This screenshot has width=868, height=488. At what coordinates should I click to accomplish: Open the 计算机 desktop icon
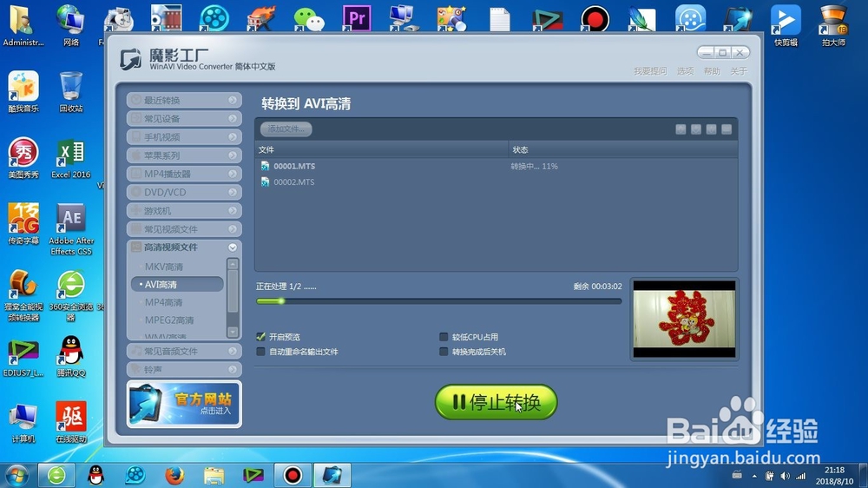(23, 423)
